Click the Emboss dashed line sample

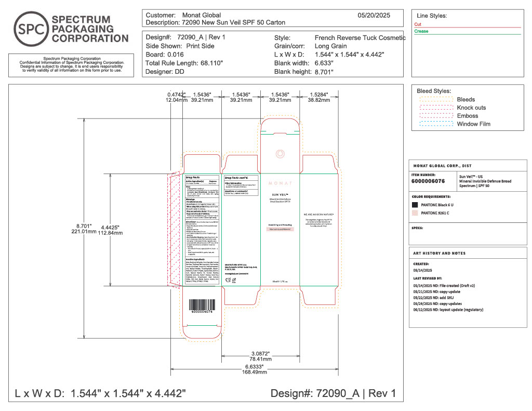(x=435, y=116)
